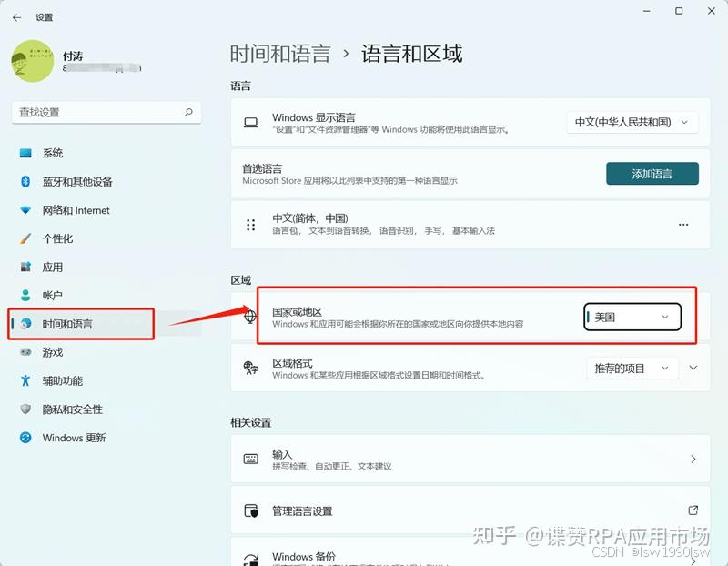This screenshot has width=728, height=566.
Task: Click the search magnifier icon
Action: click(x=188, y=112)
